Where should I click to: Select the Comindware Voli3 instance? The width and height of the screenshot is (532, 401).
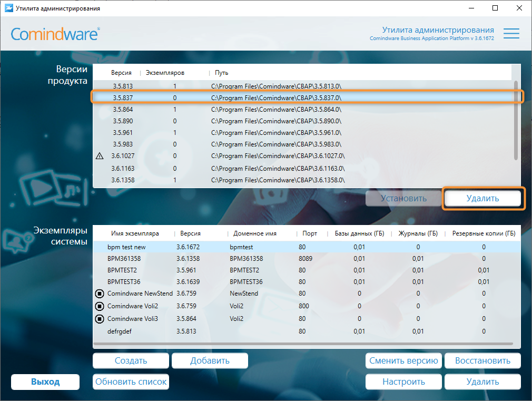307,318
